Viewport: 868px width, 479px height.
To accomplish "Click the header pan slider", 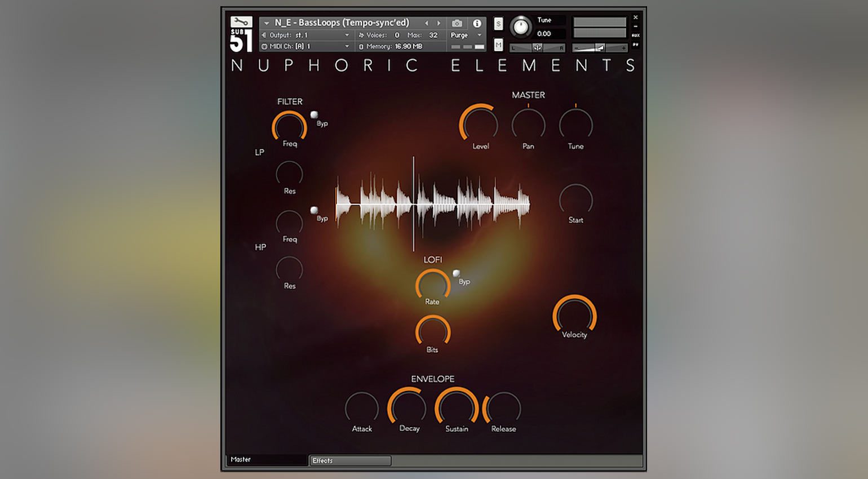I will click(x=537, y=48).
